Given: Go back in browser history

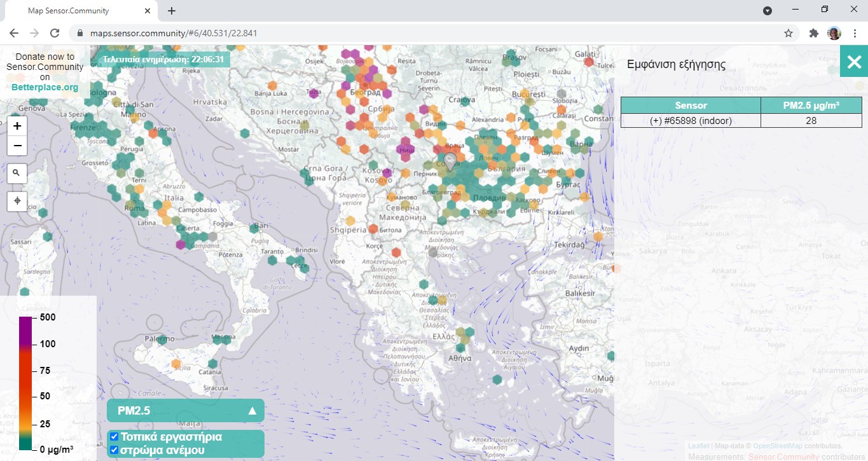Looking at the screenshot, I should [x=14, y=33].
